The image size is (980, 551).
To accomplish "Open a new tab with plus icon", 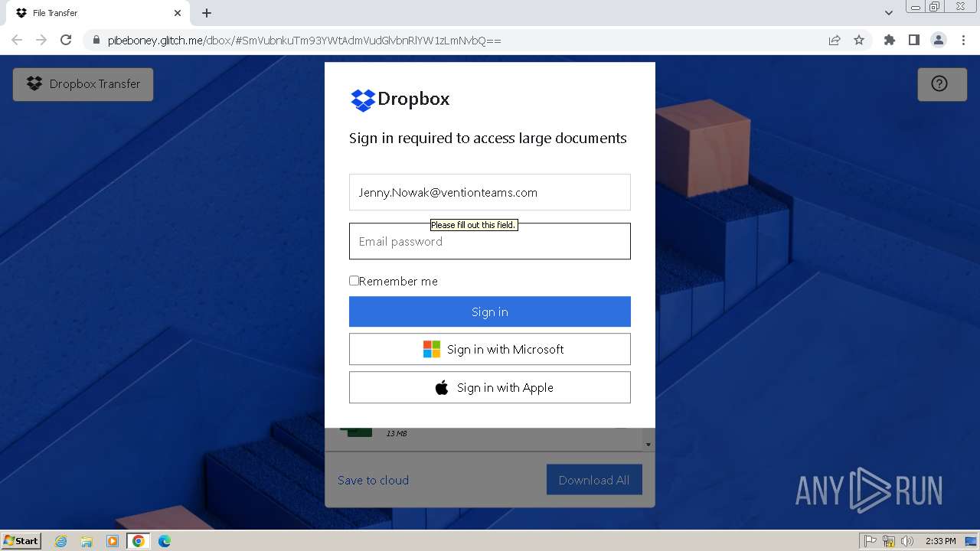I will click(x=207, y=13).
